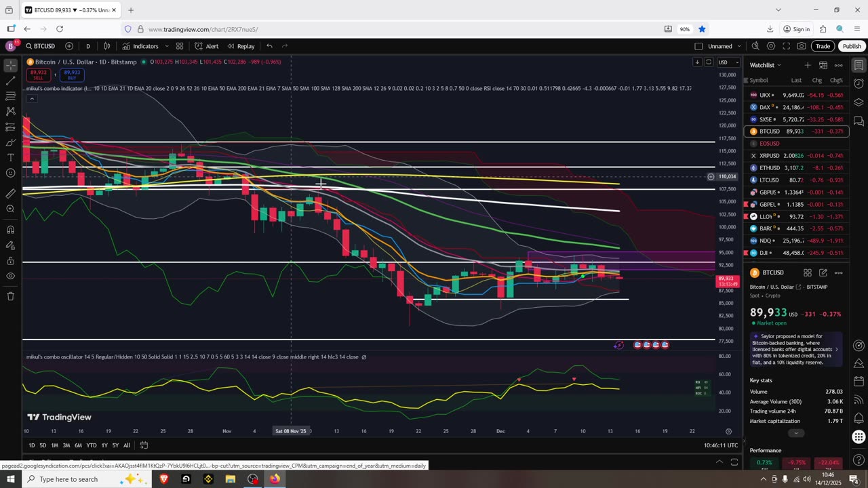Open watchlist advanced view icon
Viewport: 868px width, 488px height.
(823, 65)
